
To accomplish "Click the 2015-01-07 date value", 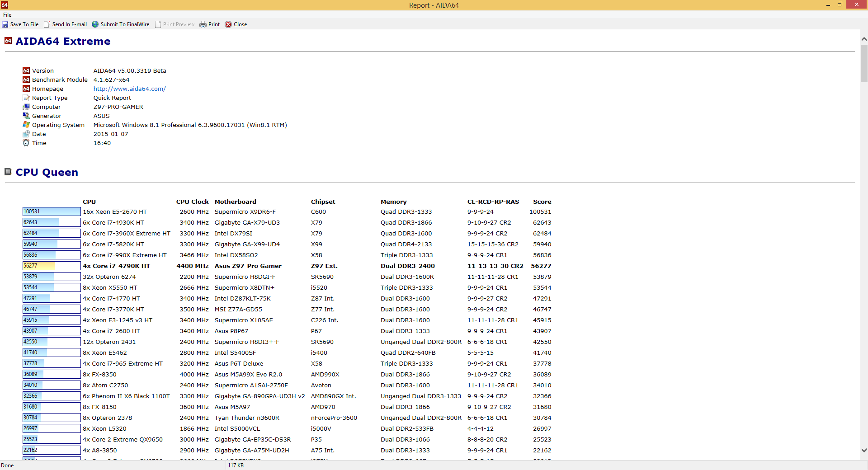I will [111, 134].
